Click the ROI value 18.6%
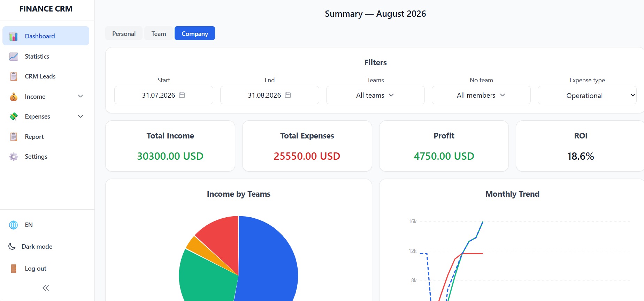644x301 pixels. (581, 156)
